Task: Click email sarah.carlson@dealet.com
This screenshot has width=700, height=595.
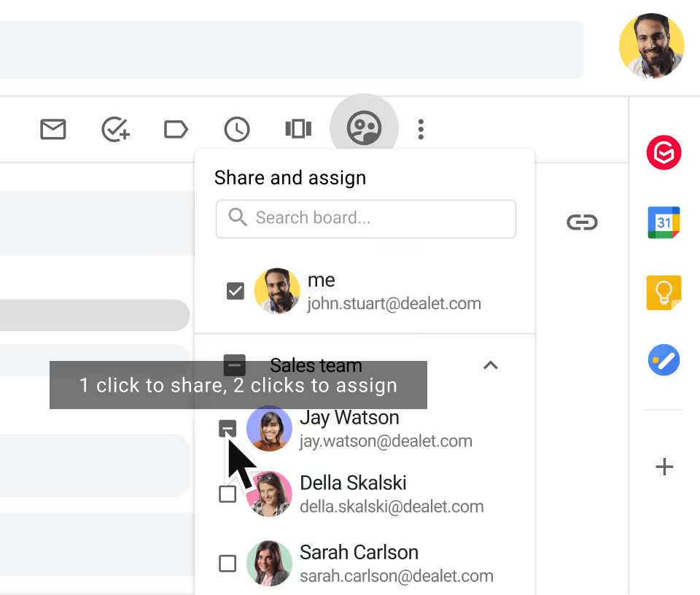Action: coord(397,576)
